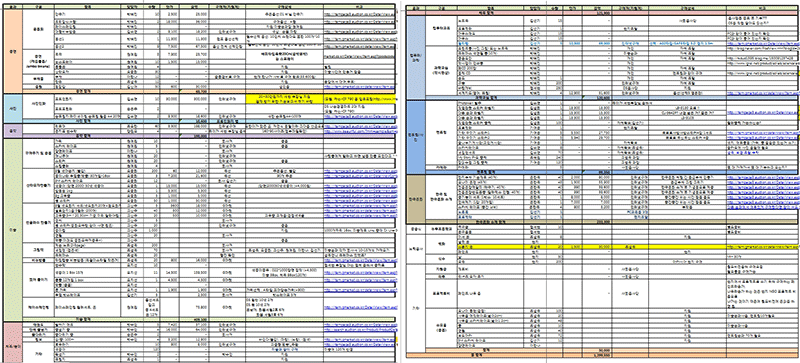Image resolution: width=800 pixels, height=363 pixels.
Task: Select the light blue category cell in left sheet
Action: [x=13, y=107]
